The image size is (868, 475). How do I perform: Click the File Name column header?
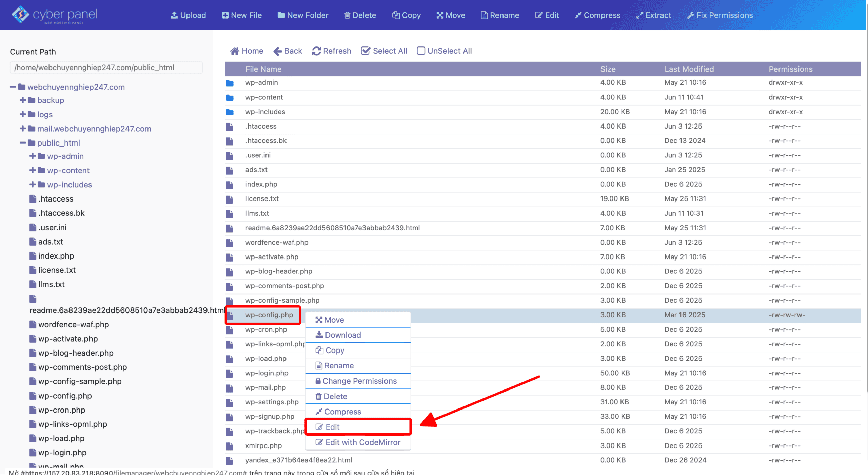click(263, 69)
